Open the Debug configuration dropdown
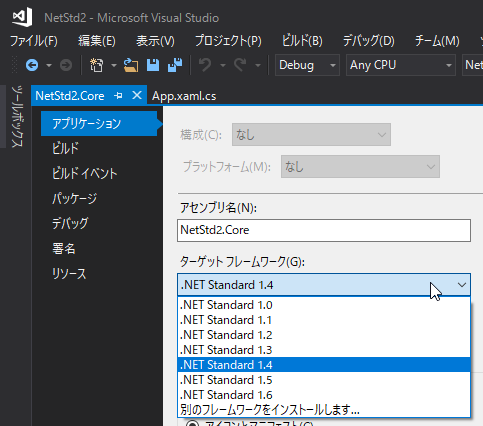Image resolution: width=483 pixels, height=426 pixels. (307, 65)
